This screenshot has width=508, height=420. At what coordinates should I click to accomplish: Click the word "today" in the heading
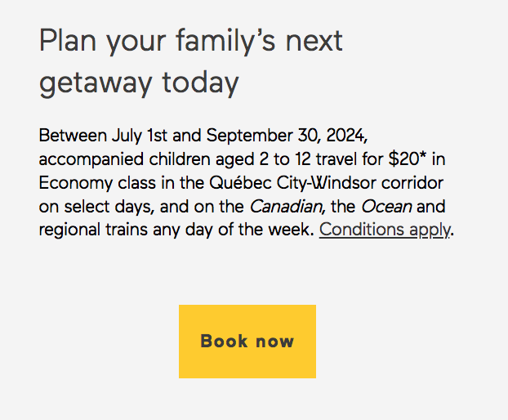pos(200,83)
